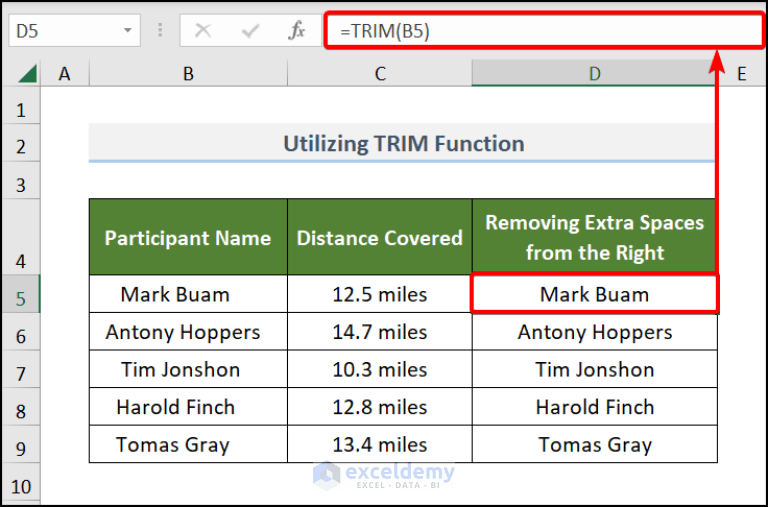The height and width of the screenshot is (507, 768).
Task: Select column C header
Action: click(380, 73)
